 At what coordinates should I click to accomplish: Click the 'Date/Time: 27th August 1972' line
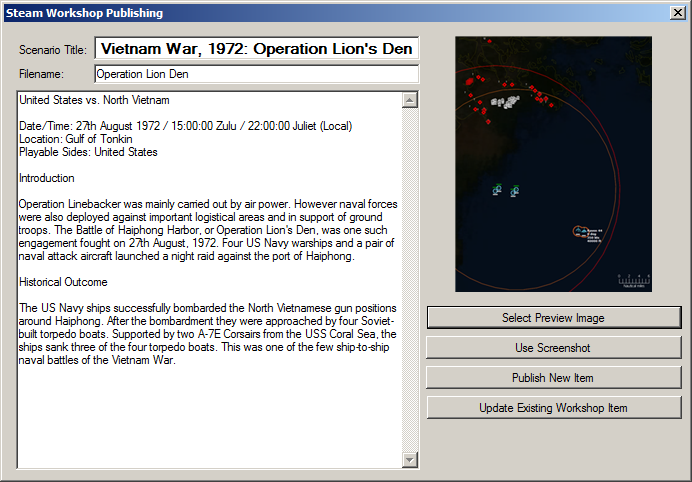tap(185, 126)
